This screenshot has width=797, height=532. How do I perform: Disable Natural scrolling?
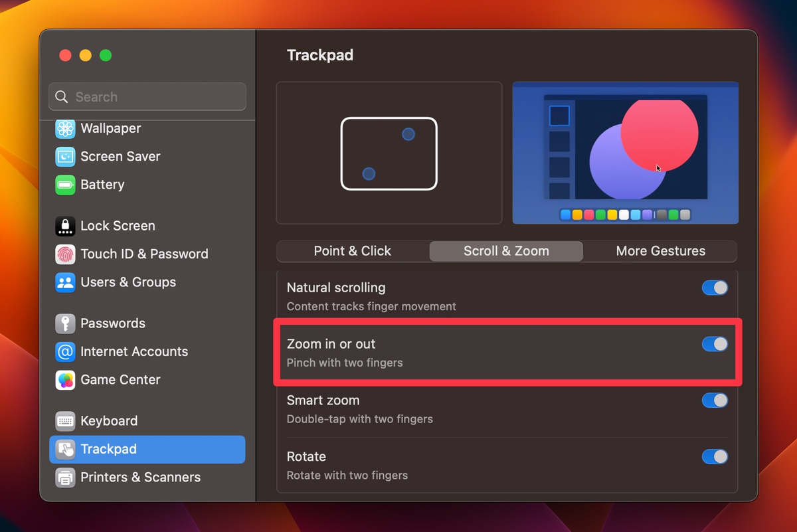click(x=715, y=288)
